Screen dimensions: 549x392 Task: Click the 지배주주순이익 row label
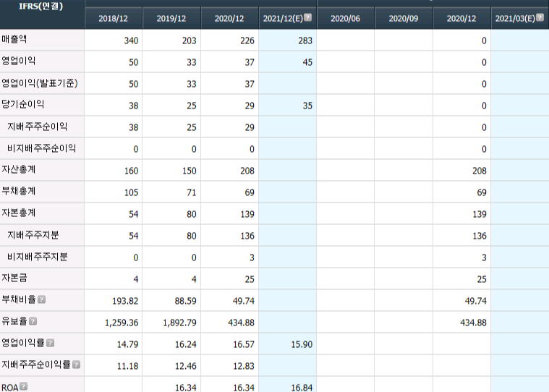(38, 127)
